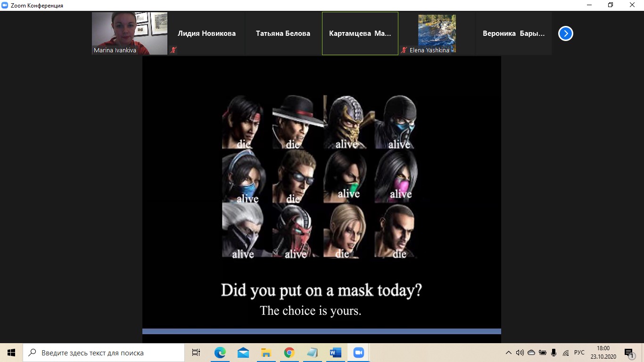Open the notepad-style app on taskbar
This screenshot has height=362, width=644.
313,353
